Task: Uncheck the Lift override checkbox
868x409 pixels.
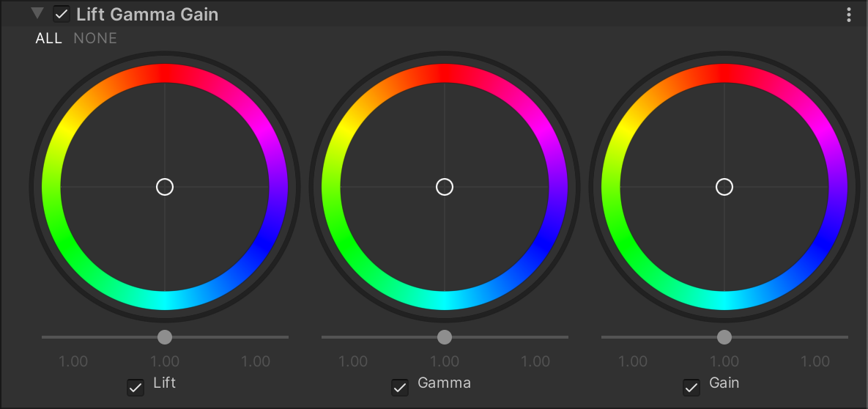Action: (x=136, y=387)
